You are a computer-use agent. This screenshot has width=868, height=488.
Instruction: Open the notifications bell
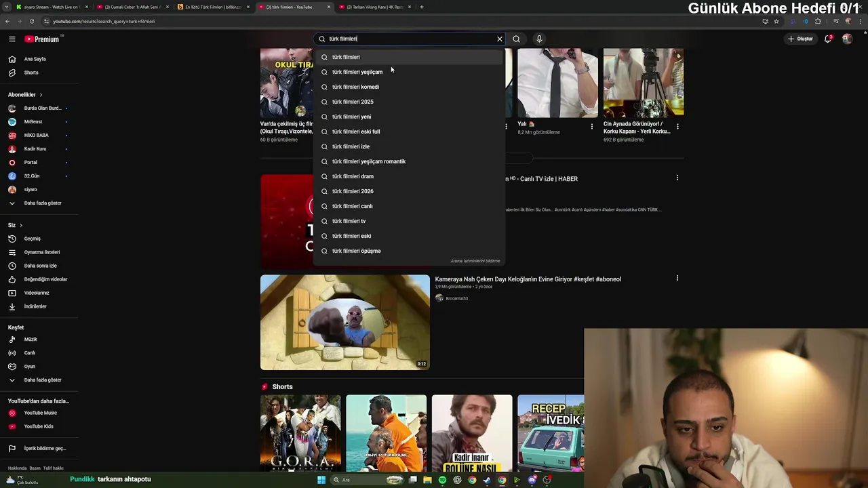click(828, 39)
